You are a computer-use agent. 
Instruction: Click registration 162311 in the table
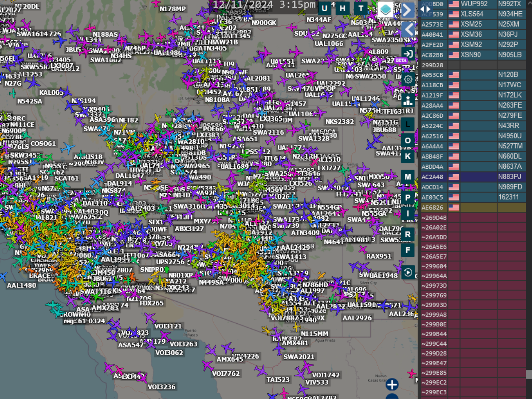(x=509, y=197)
